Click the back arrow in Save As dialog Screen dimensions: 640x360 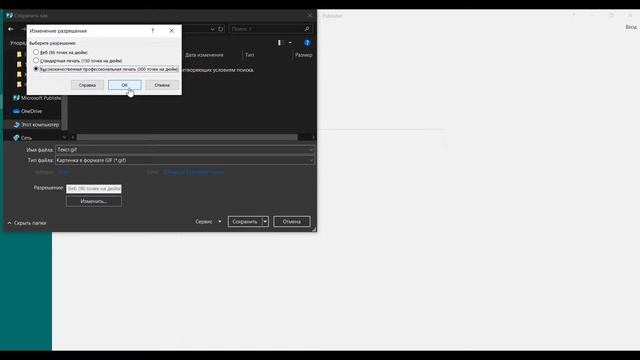point(11,29)
